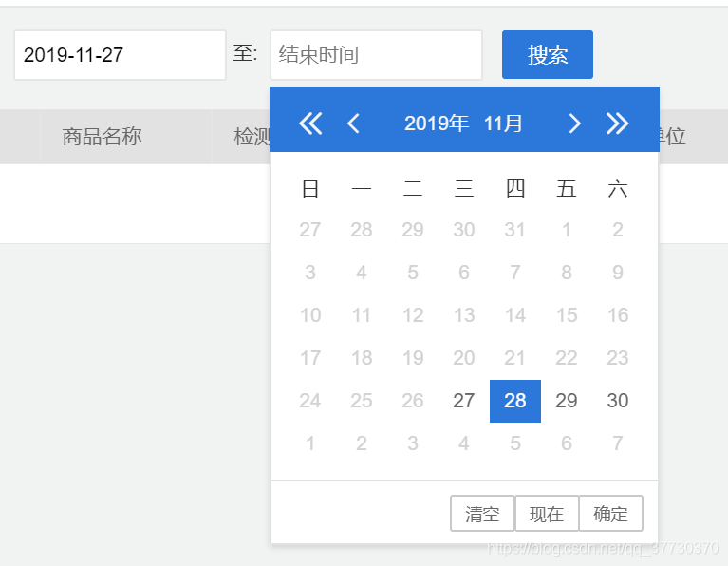Click the 搜索 search button
The width and height of the screenshot is (728, 566).
[548, 55]
